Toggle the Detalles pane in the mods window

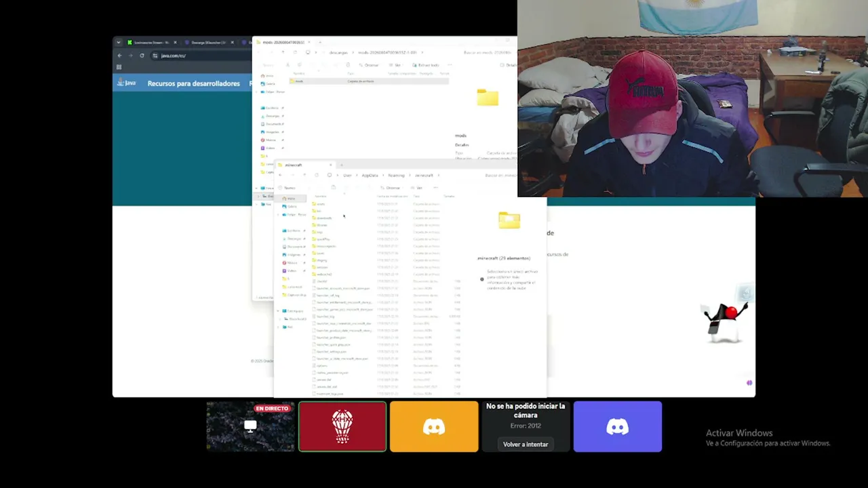tap(510, 65)
